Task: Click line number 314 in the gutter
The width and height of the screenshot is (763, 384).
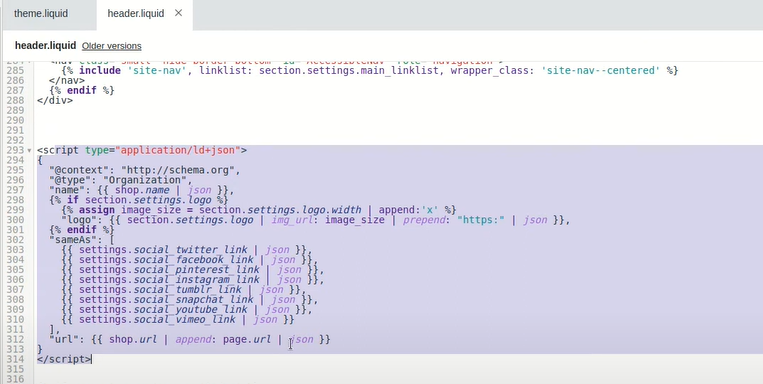Action: (15, 359)
